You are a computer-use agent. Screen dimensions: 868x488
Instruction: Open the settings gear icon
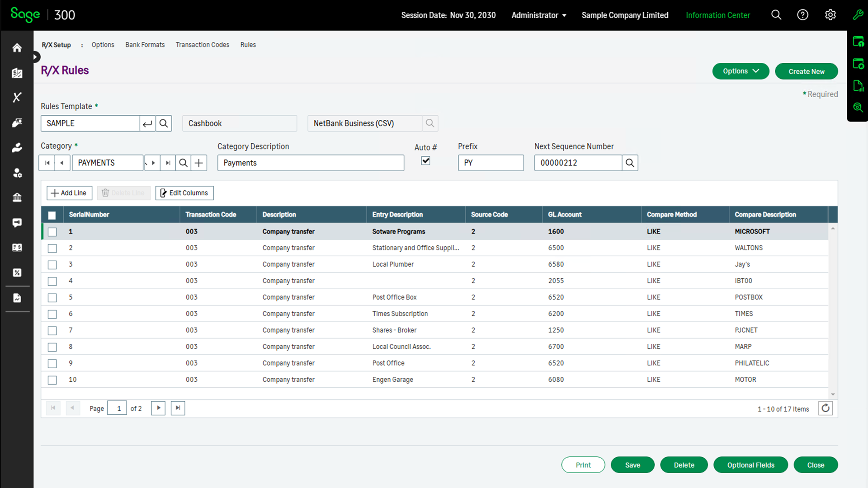[x=830, y=15]
